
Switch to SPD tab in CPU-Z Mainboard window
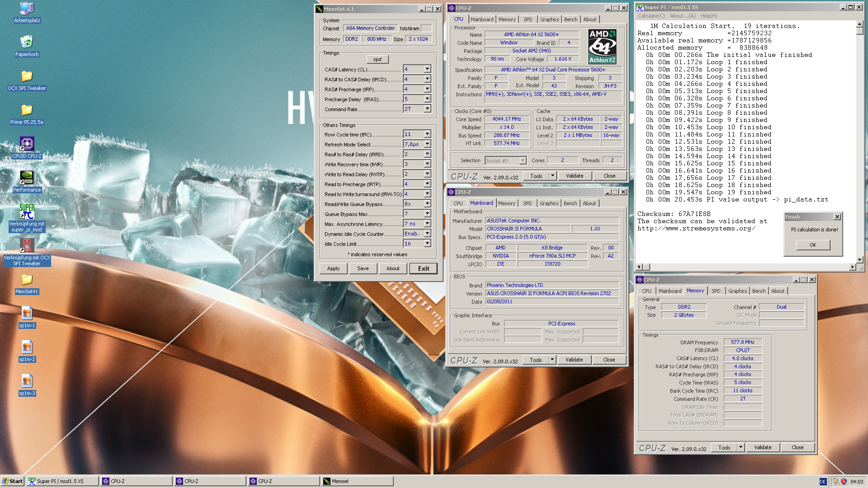(527, 203)
